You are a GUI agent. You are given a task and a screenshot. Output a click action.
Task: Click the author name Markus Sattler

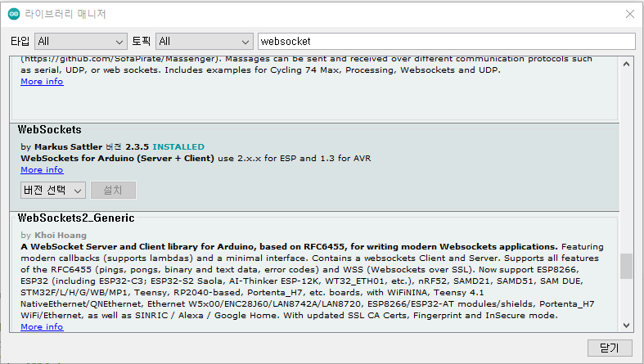point(68,147)
